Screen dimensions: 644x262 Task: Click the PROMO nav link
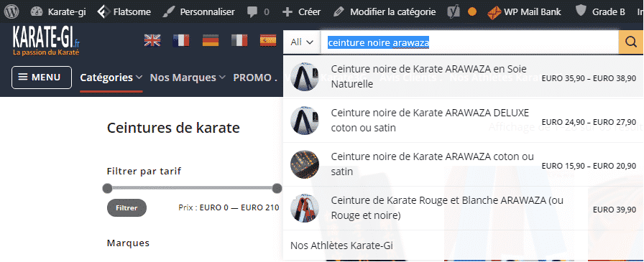[255, 78]
